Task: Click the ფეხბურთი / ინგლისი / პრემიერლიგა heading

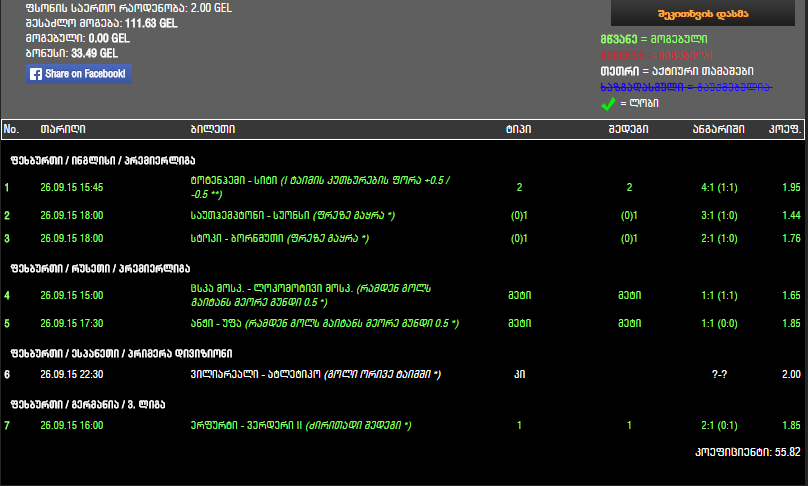Action: coord(103,160)
